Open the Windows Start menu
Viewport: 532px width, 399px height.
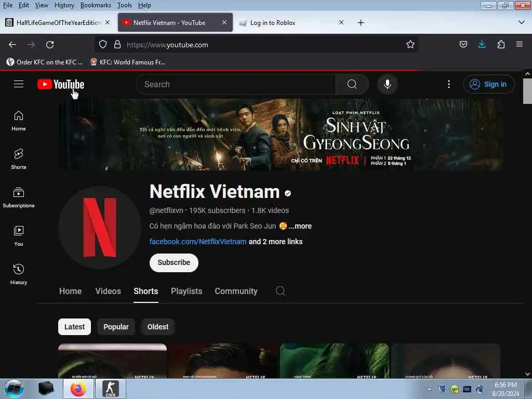pos(14,389)
